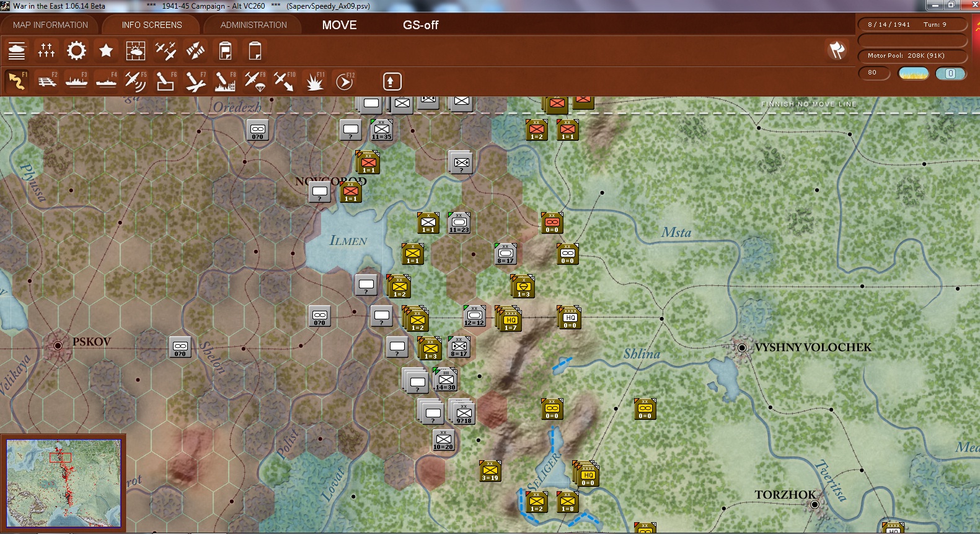Open the production gear icon
Viewport: 980px width, 534px height.
(x=76, y=51)
